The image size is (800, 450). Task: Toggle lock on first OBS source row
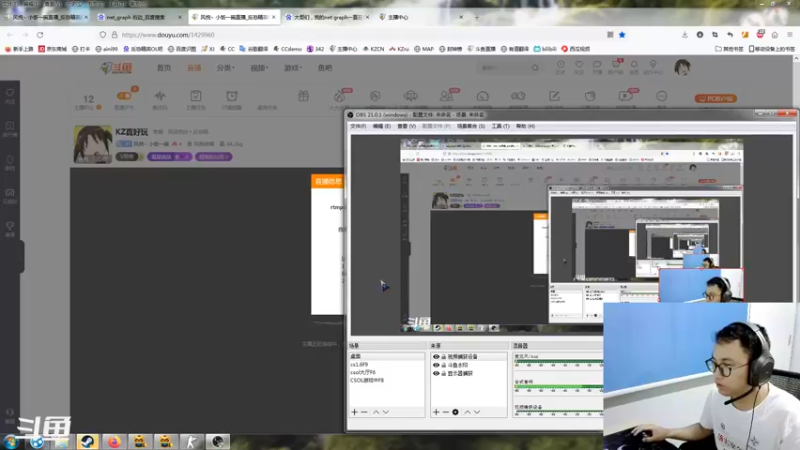point(443,357)
